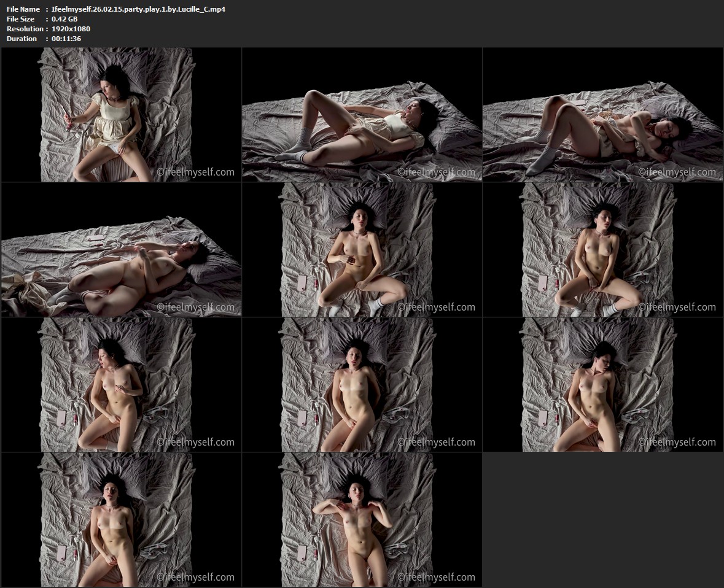Image resolution: width=724 pixels, height=588 pixels.
Task: Click the 'File Name' label in header
Action: 23,9
